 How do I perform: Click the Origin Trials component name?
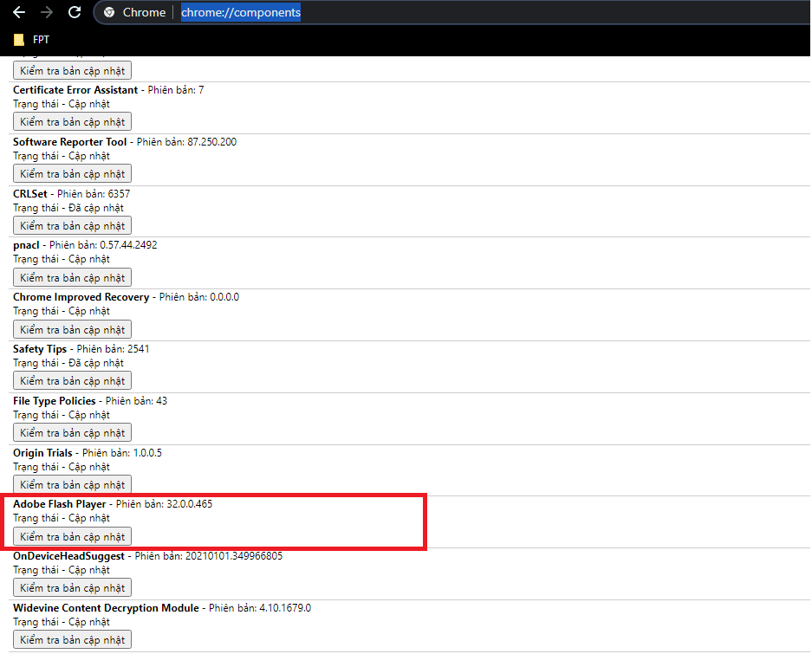tap(42, 452)
